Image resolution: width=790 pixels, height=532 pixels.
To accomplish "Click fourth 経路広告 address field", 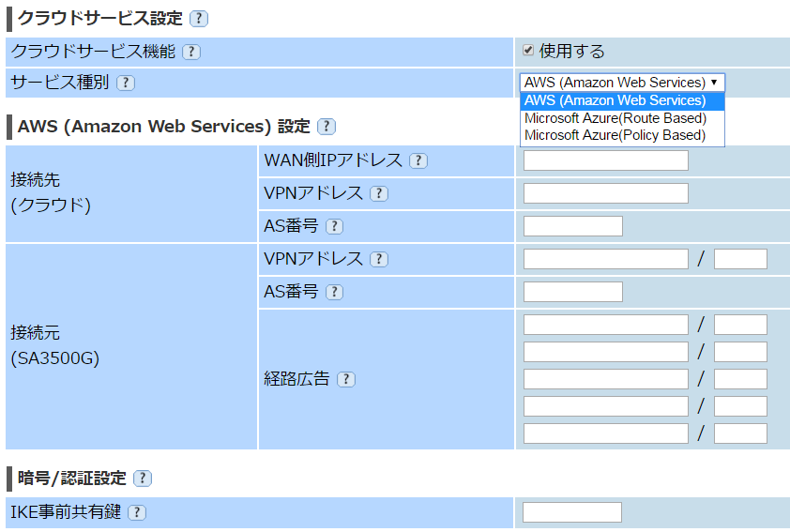I will [605, 406].
